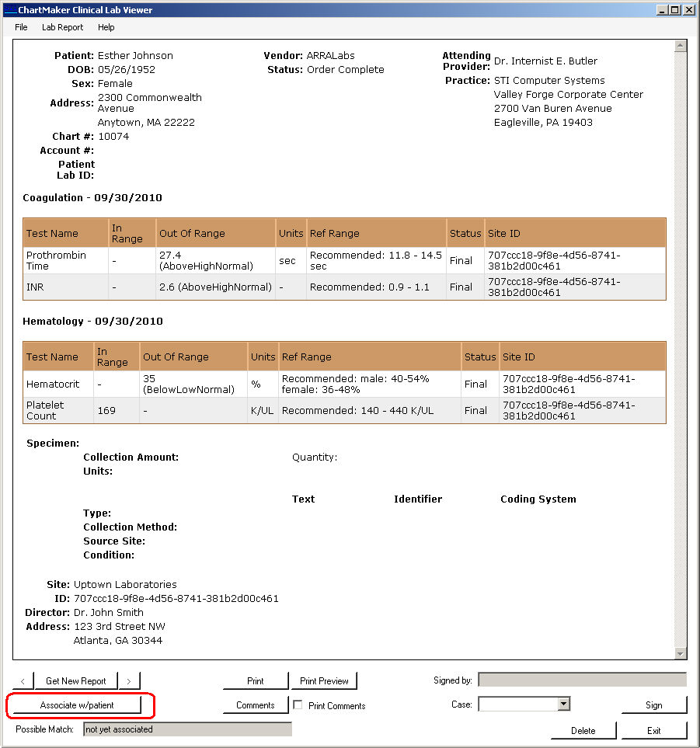
Task: Click practice STI Computer Systems
Action: (x=549, y=80)
